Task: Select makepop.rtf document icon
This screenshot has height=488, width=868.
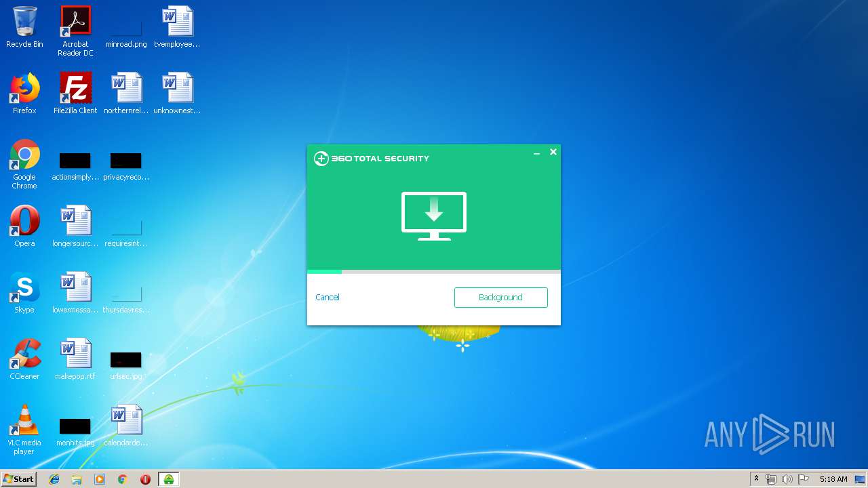Action: [75, 359]
